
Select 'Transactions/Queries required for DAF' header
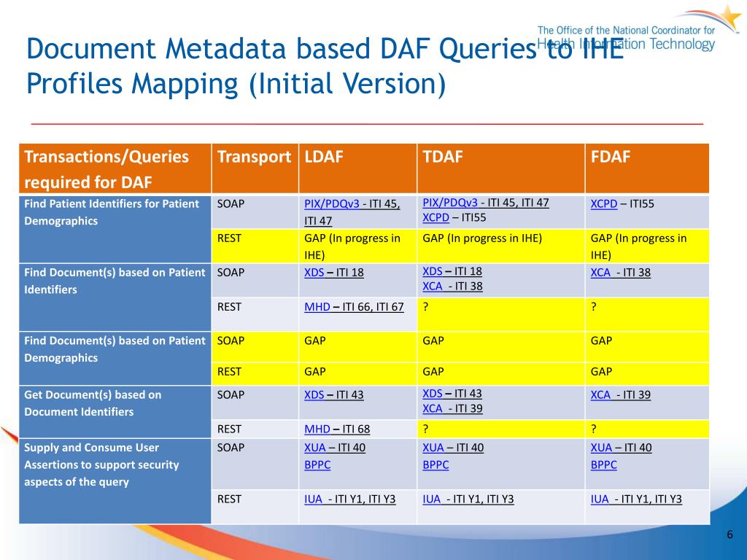click(115, 168)
